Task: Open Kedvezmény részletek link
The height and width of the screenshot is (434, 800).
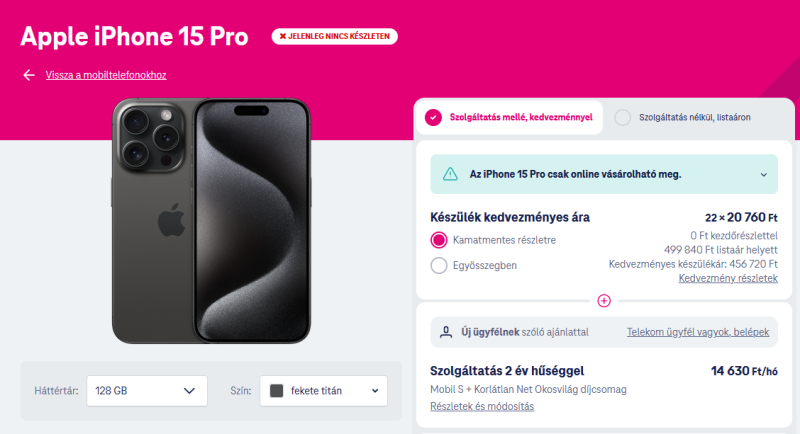Action: click(728, 278)
